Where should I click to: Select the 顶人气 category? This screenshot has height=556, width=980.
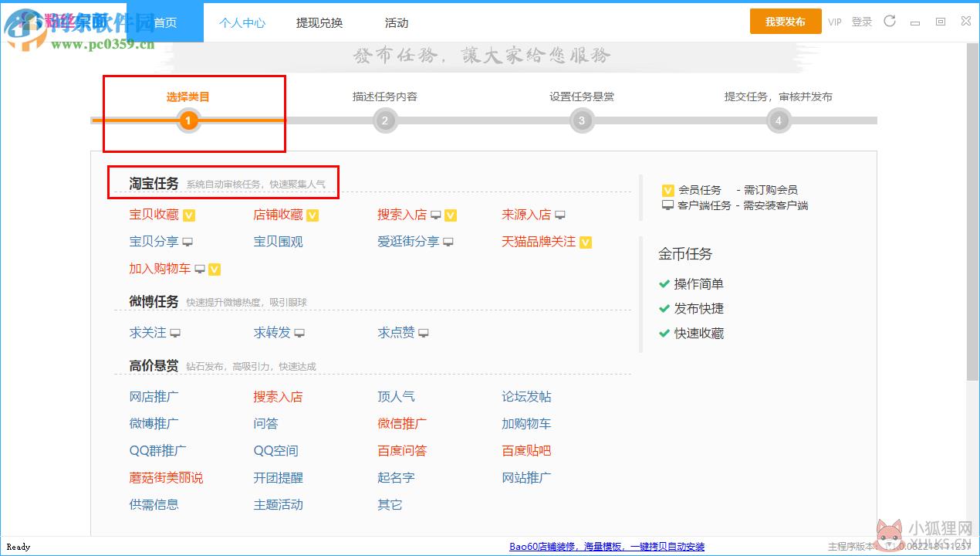pyautogui.click(x=396, y=397)
